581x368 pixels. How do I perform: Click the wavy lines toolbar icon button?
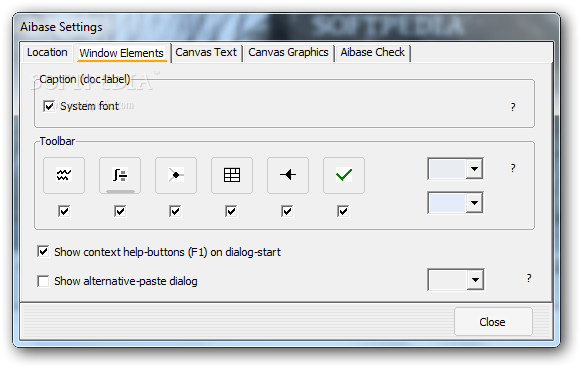64,175
